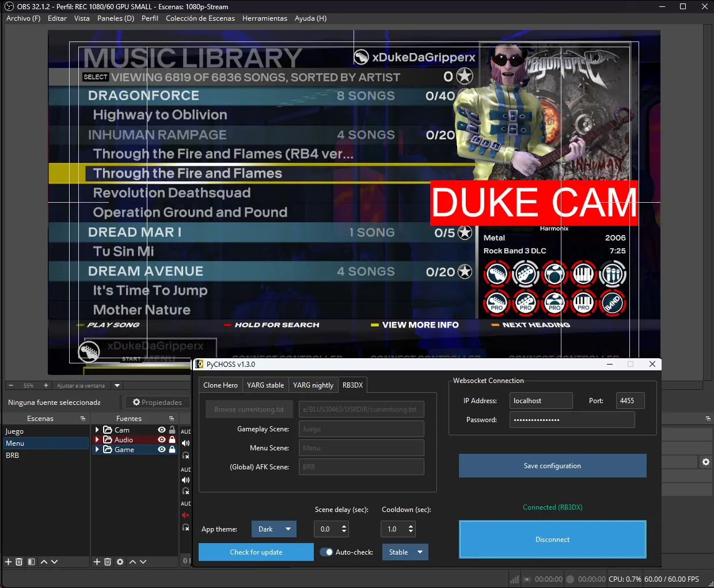Open the App theme Dark dropdown
714x588 pixels.
274,529
